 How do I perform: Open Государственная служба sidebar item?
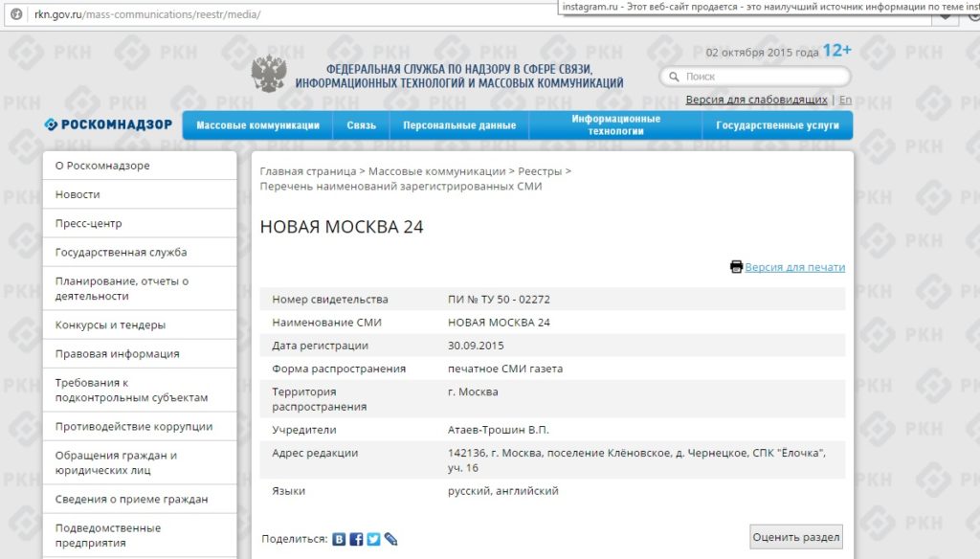point(140,252)
